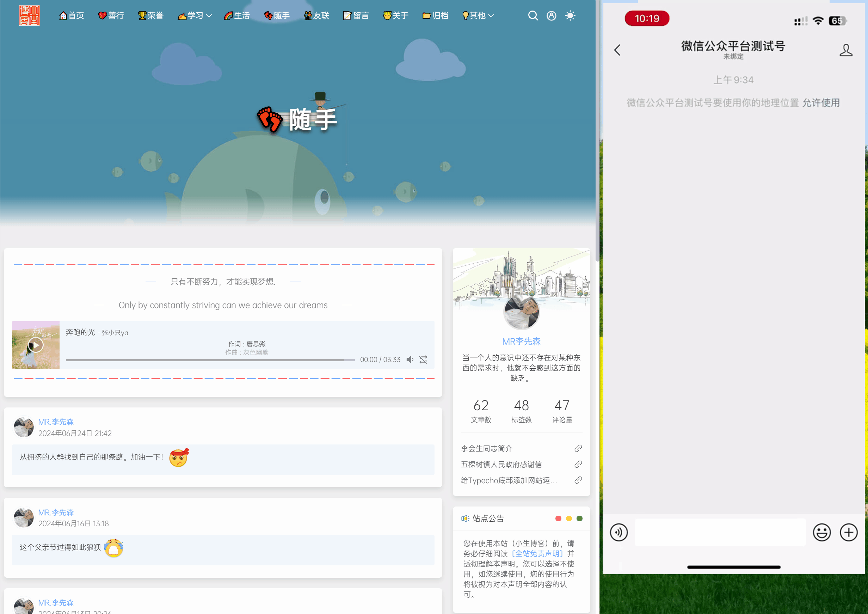Go back with WeChat chevron arrow
This screenshot has height=614, width=868.
(x=617, y=50)
